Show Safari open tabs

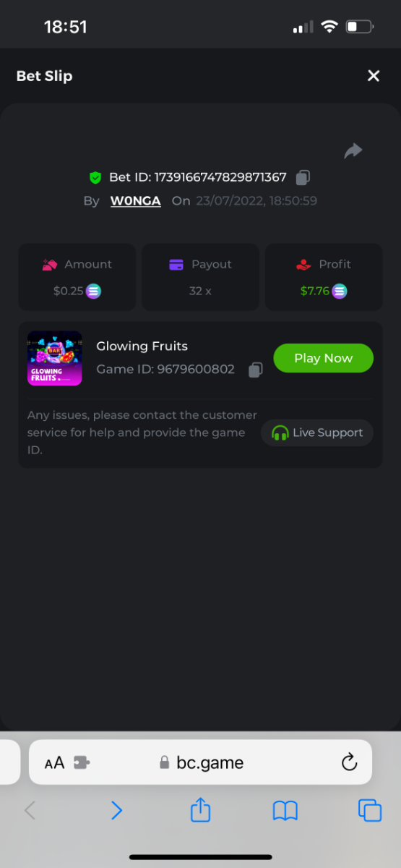pos(370,810)
